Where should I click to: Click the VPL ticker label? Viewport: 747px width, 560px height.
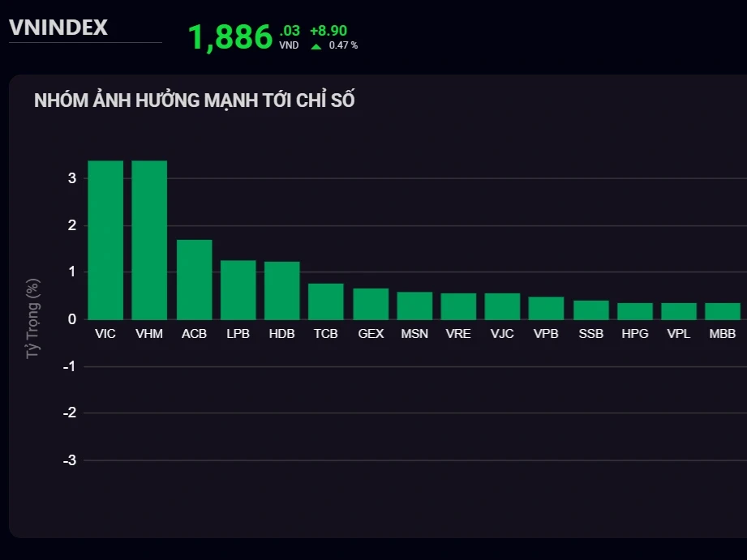[679, 334]
